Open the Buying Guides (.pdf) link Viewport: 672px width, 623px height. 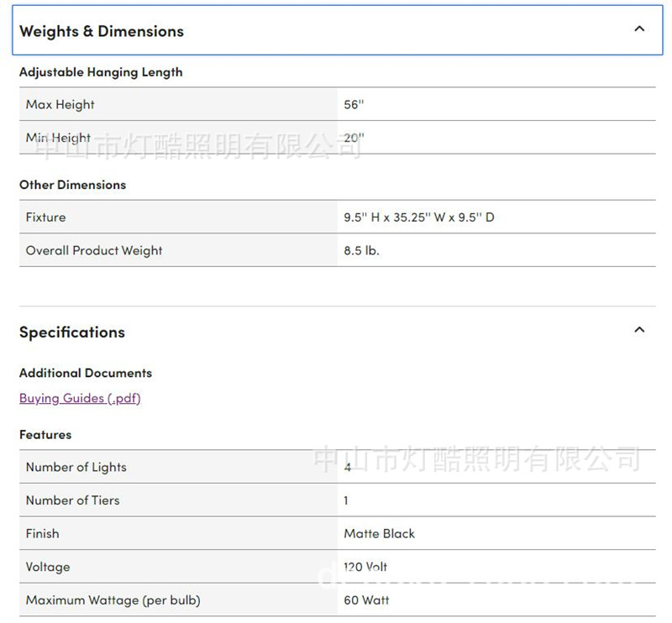80,398
